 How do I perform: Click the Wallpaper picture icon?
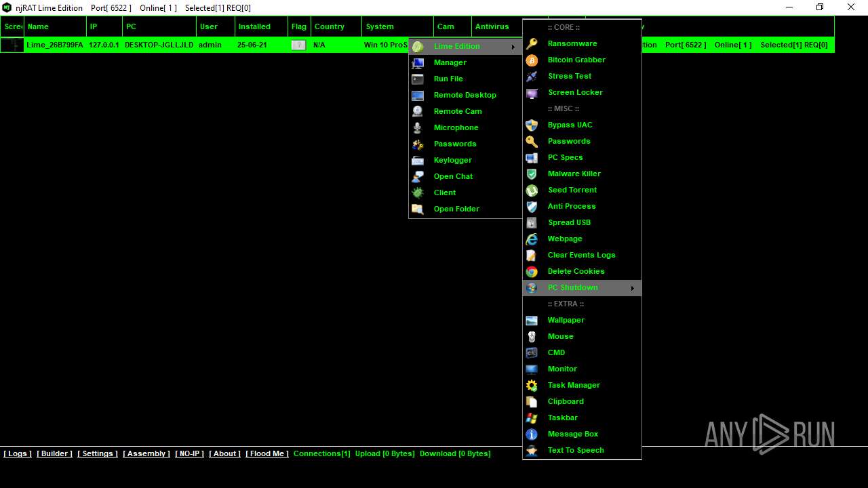(x=532, y=320)
